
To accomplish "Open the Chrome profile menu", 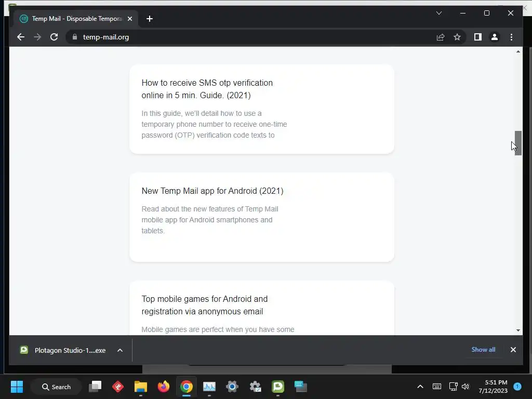I will (495, 37).
